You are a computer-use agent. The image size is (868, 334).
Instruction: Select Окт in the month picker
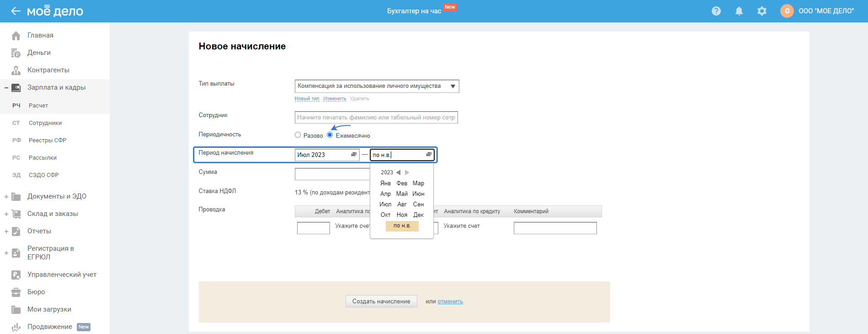386,215
